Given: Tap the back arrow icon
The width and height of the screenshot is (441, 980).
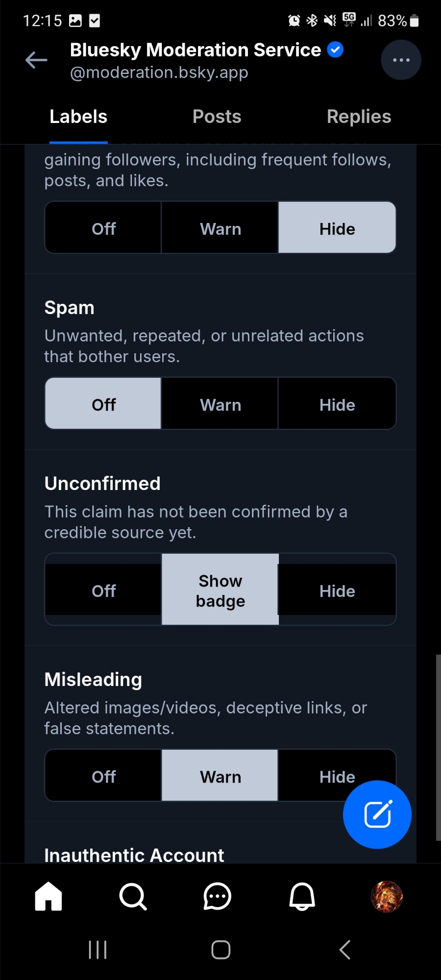Looking at the screenshot, I should 36,60.
